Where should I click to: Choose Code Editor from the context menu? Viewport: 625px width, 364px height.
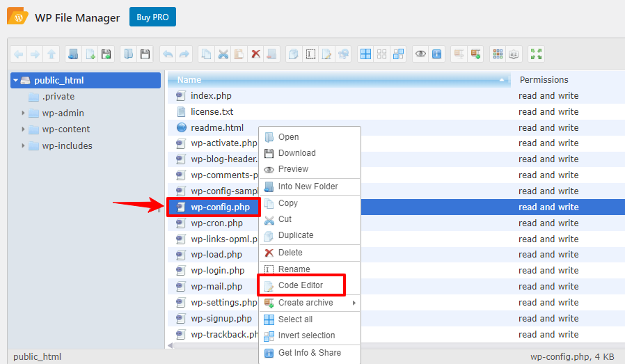(301, 285)
